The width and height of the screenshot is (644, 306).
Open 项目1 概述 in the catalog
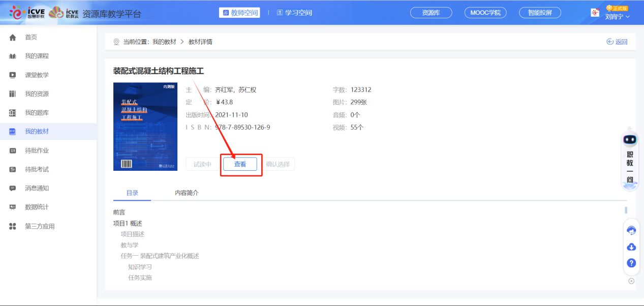pyautogui.click(x=127, y=223)
